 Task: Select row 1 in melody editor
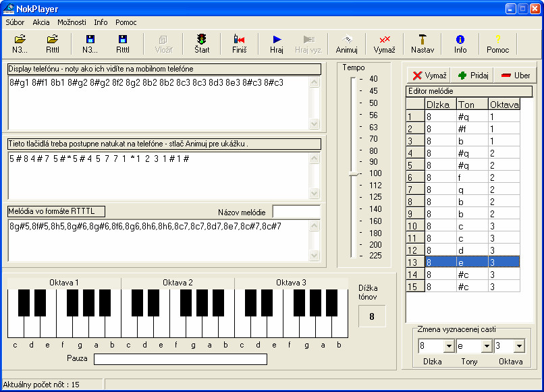click(463, 117)
